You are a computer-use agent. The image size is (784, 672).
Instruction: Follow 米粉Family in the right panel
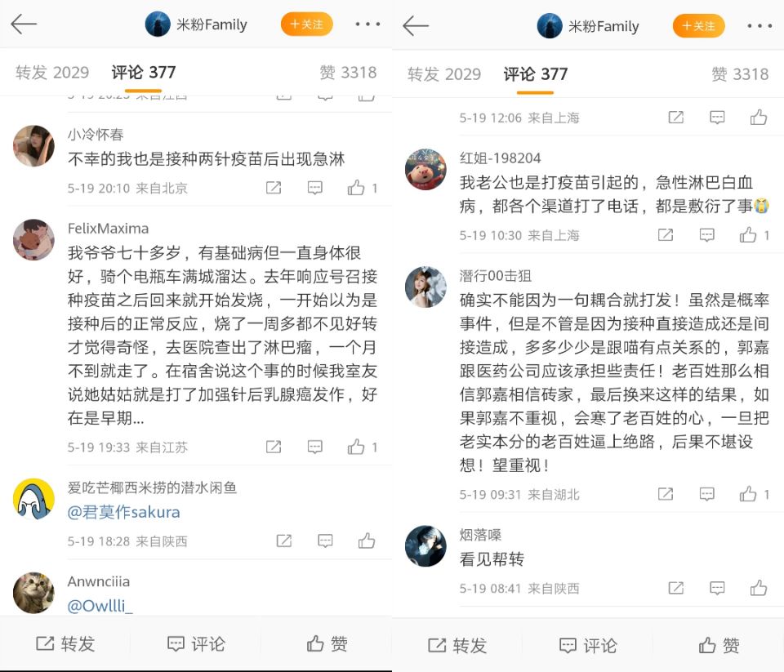698,26
